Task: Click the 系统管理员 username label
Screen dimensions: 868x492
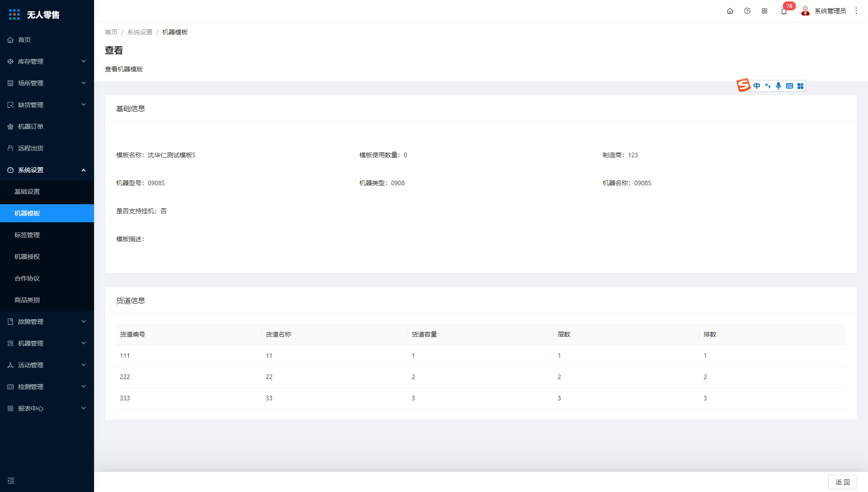Action: coord(830,11)
